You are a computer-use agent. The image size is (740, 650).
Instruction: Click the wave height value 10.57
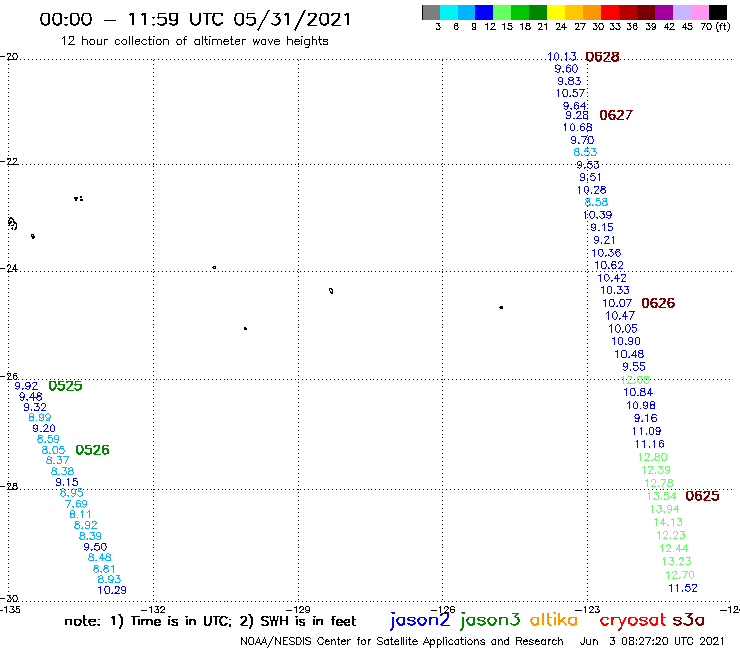tap(570, 93)
